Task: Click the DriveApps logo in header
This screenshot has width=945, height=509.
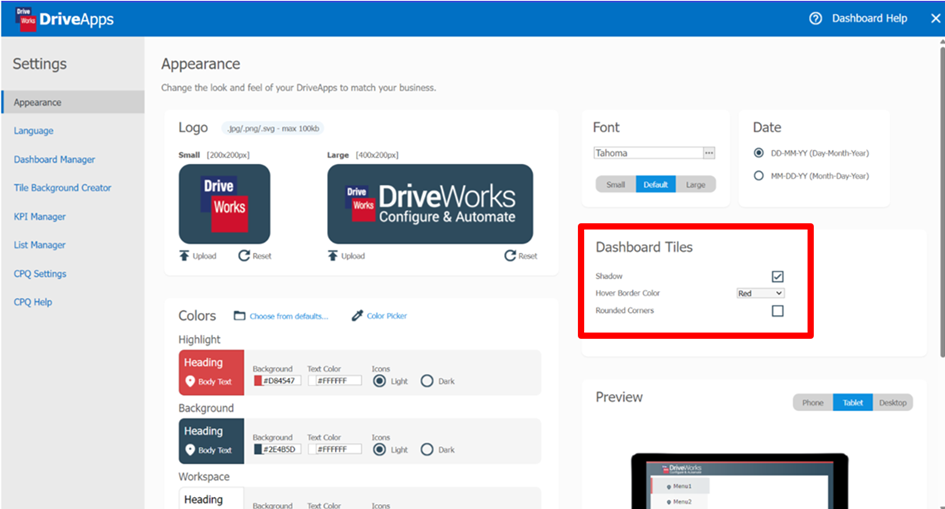Action: (64, 19)
